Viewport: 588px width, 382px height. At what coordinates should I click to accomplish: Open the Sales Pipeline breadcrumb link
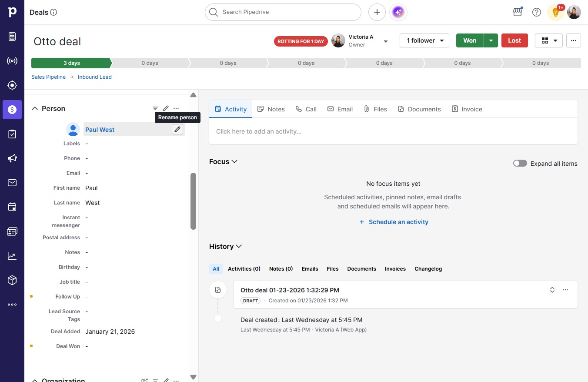(x=49, y=77)
